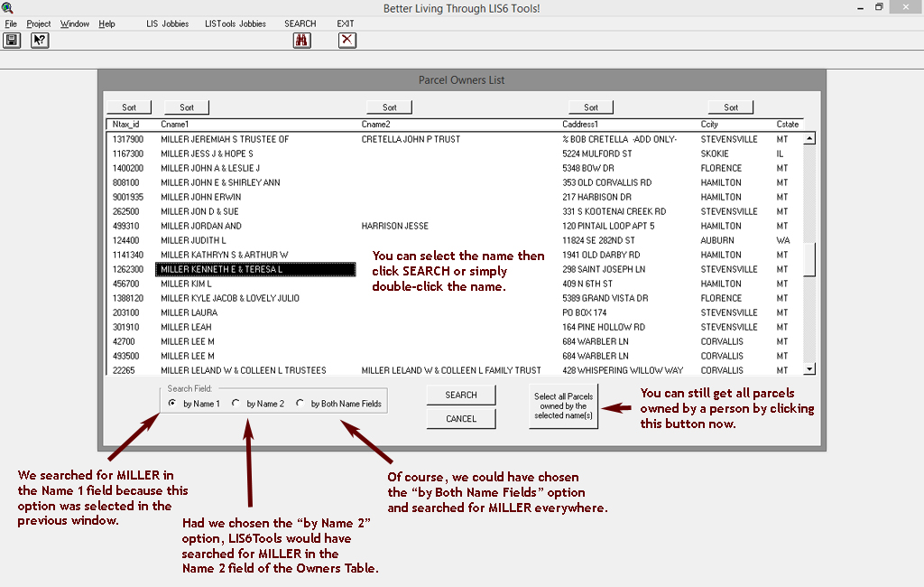Click the list scrollbar up arrow

coord(809,139)
